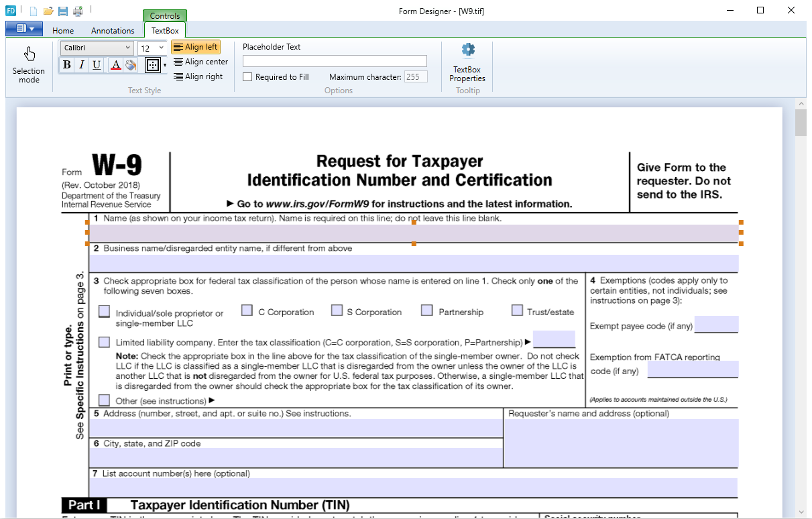Print the form via the printer icon
This screenshot has height=519, width=812.
tap(78, 11)
